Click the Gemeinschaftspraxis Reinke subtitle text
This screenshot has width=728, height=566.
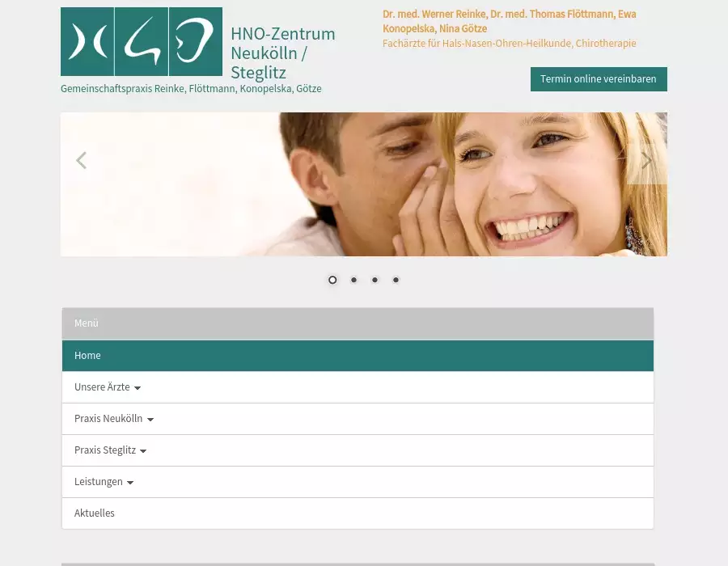pyautogui.click(x=191, y=89)
